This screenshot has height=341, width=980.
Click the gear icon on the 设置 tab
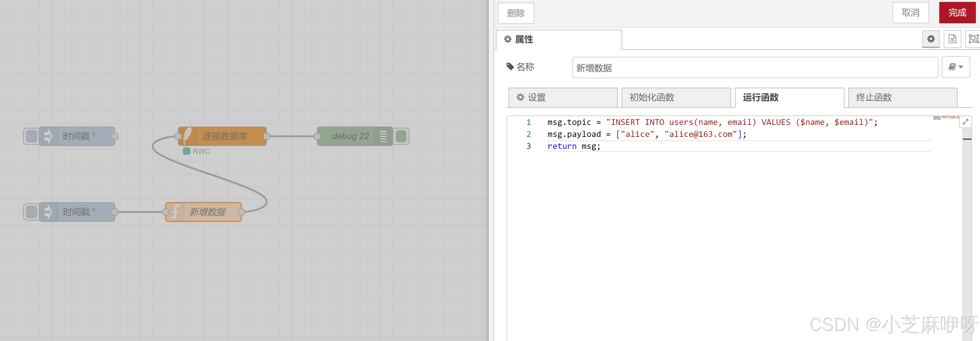(520, 97)
